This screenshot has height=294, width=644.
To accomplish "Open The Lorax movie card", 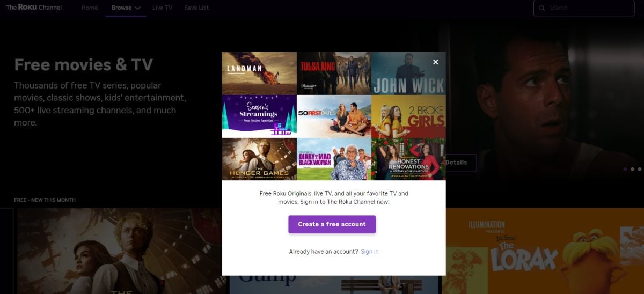I will click(x=543, y=251).
